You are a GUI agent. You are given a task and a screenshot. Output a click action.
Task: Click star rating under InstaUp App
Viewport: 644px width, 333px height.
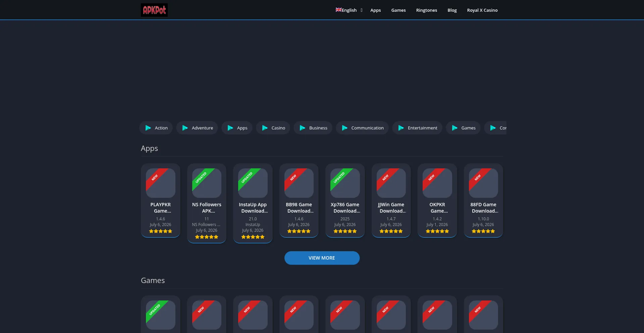pos(253,237)
